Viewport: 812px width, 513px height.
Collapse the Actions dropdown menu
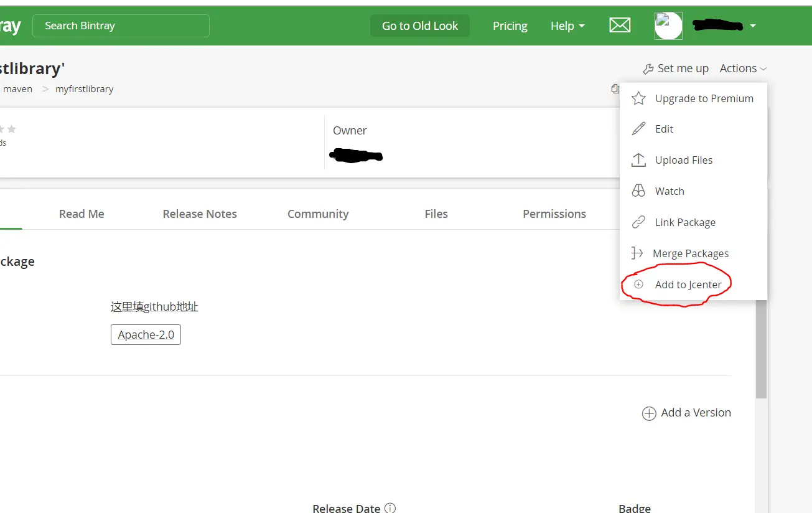[x=743, y=68]
